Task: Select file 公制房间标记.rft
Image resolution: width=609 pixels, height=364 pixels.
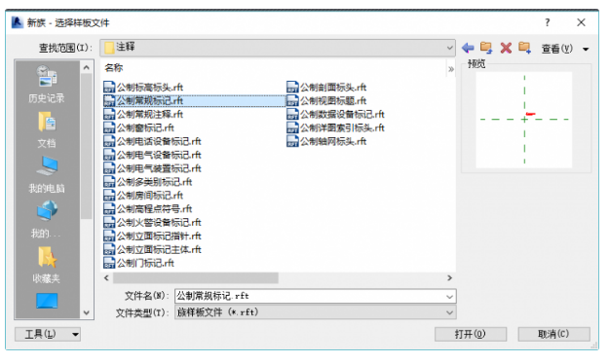Action: pyautogui.click(x=150, y=196)
